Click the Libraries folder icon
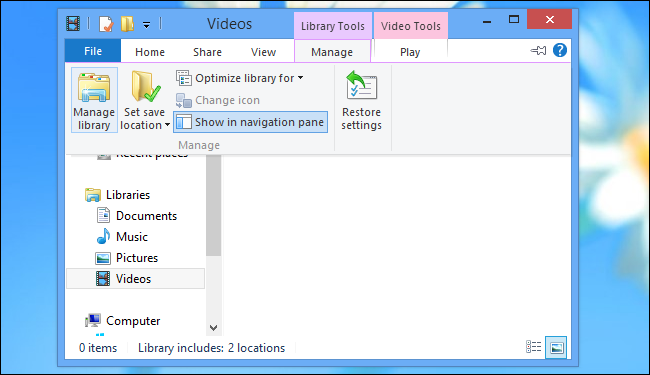 coord(93,195)
